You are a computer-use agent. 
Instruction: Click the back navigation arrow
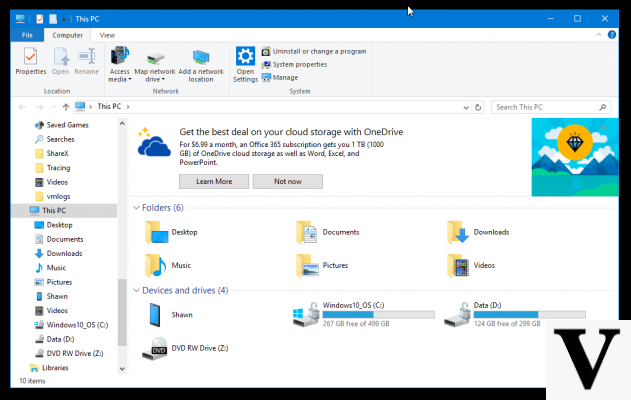(x=22, y=107)
